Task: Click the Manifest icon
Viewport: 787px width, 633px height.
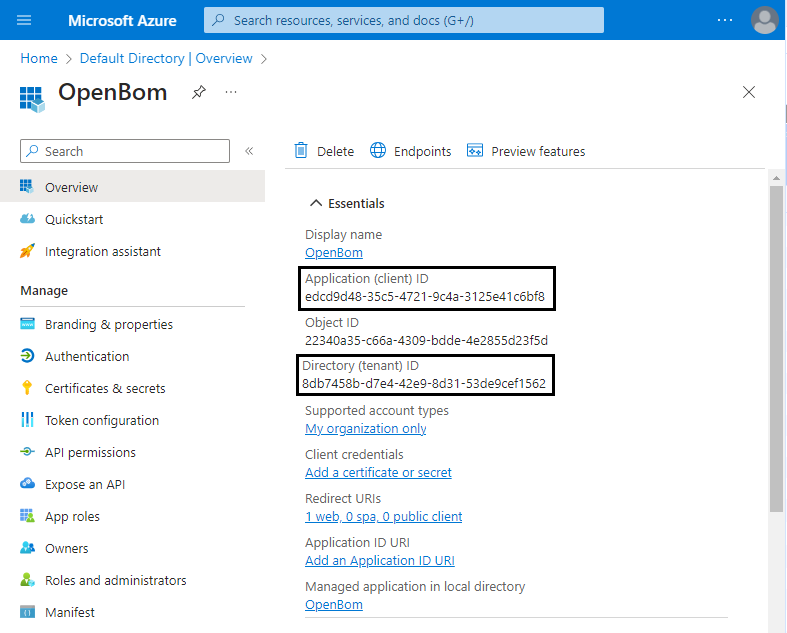Action: pos(27,612)
